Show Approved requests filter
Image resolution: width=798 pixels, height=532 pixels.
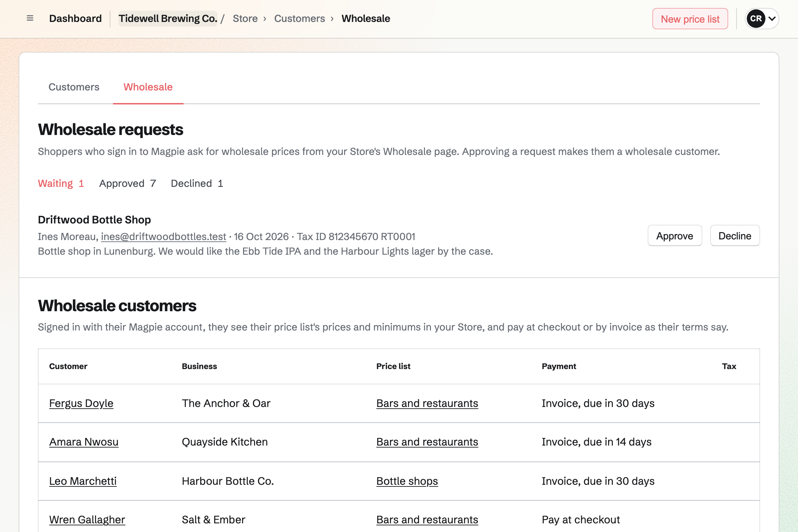point(128,184)
